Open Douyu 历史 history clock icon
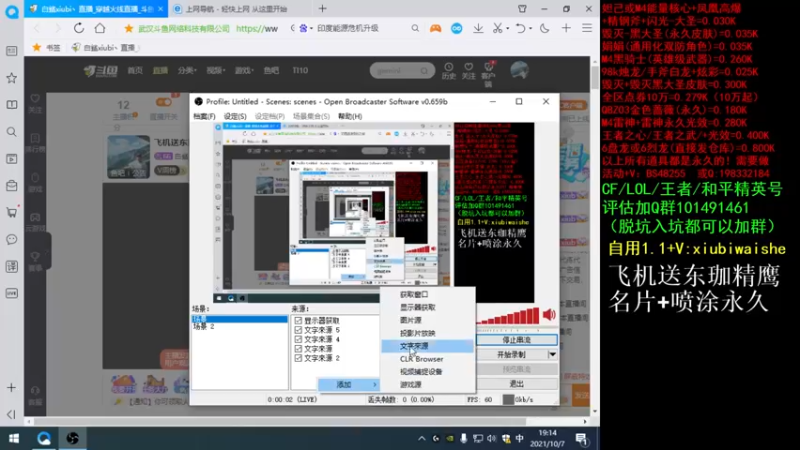800x450 pixels. [x=448, y=71]
